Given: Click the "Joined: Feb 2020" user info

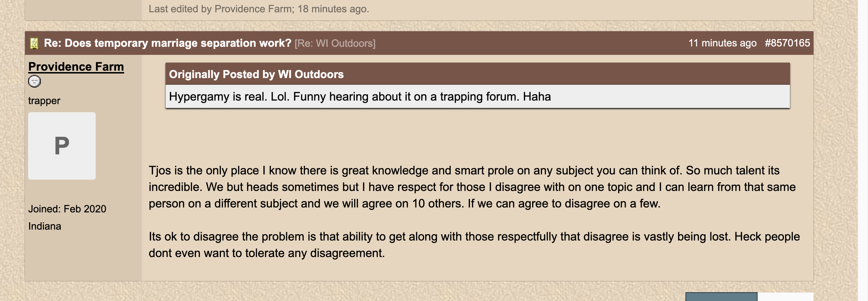Looking at the screenshot, I should tap(67, 209).
